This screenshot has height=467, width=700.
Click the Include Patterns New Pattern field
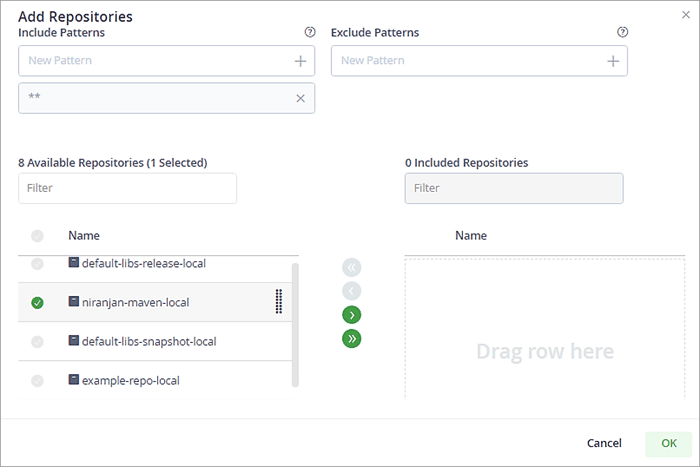coord(155,61)
